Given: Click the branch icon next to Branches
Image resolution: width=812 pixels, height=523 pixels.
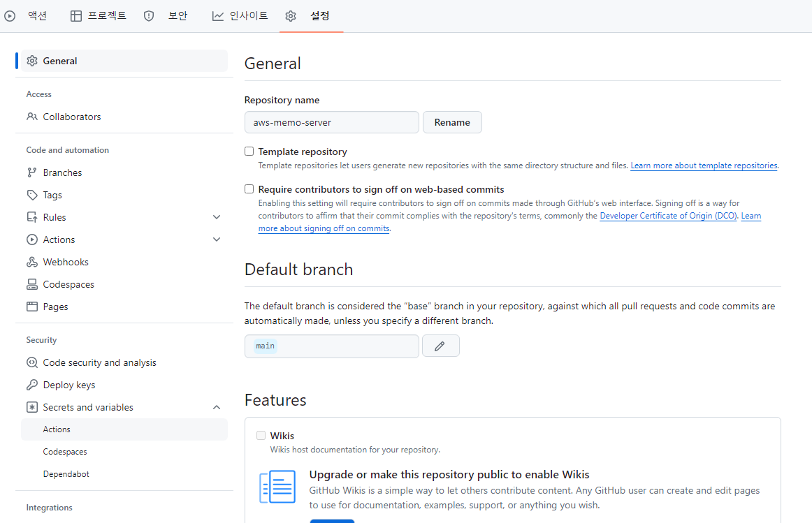Looking at the screenshot, I should (32, 172).
